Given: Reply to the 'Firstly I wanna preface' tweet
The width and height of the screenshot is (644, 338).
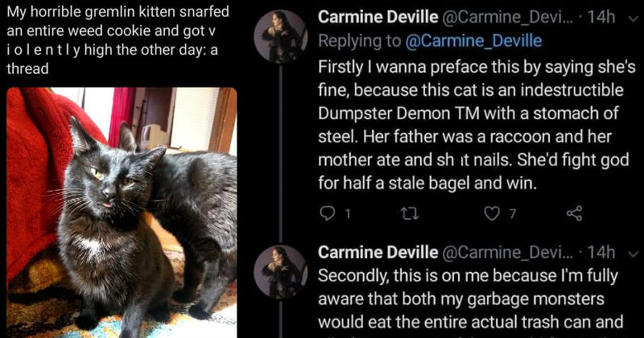Looking at the screenshot, I should click(x=326, y=213).
